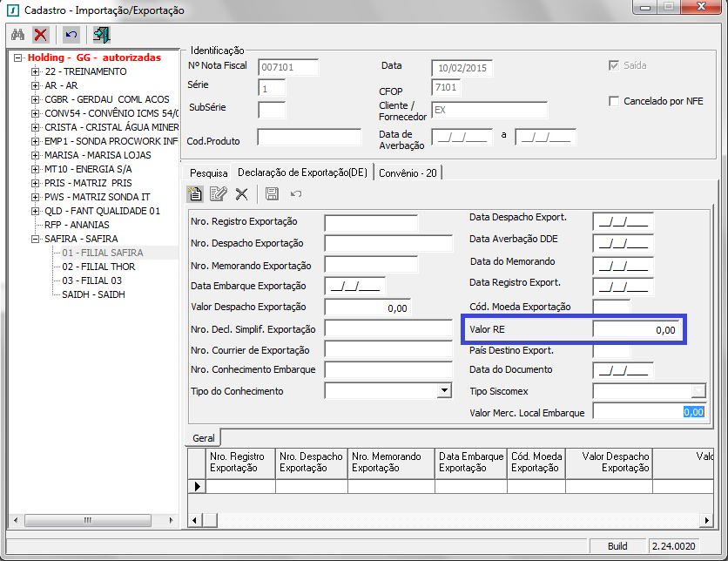Click the Tipo Siscomex lookup button

(698, 390)
